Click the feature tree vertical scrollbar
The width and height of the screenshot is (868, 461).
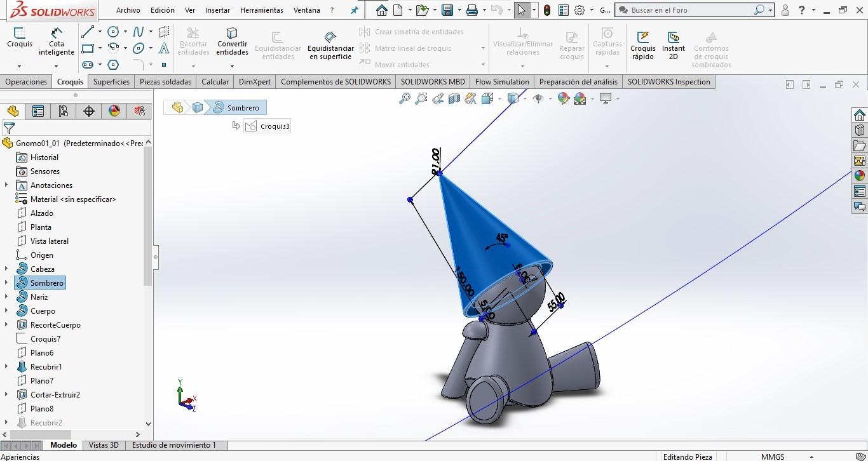[148, 216]
